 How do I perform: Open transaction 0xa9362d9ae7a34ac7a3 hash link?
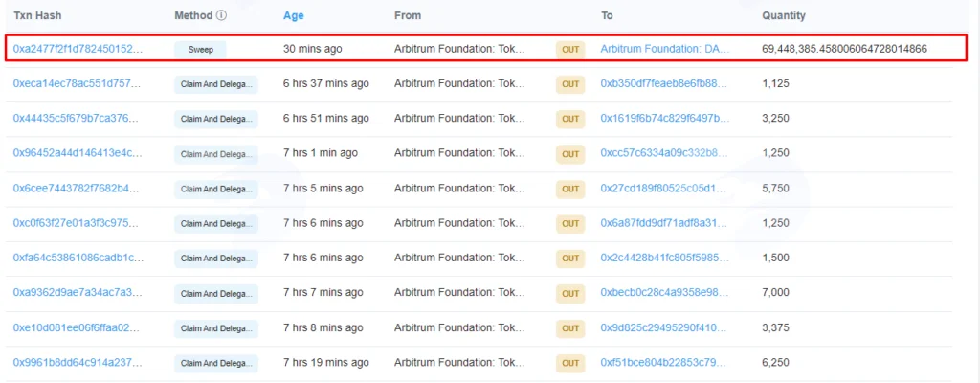(x=78, y=292)
